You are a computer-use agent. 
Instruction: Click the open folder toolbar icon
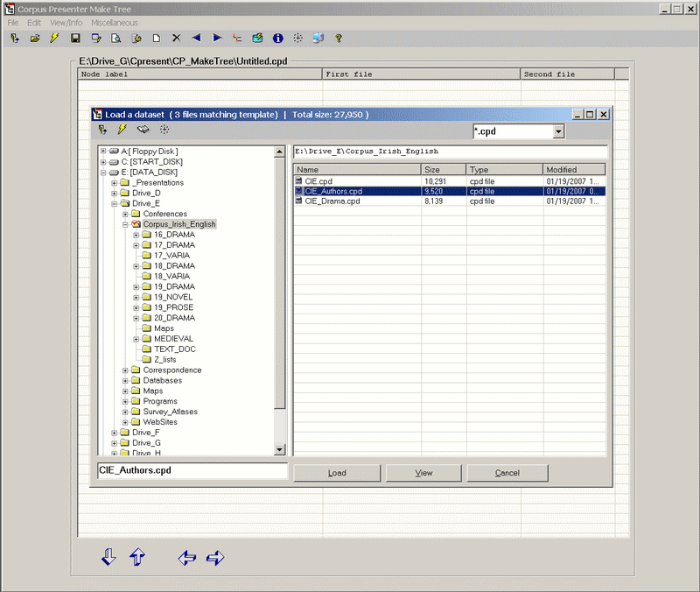35,39
